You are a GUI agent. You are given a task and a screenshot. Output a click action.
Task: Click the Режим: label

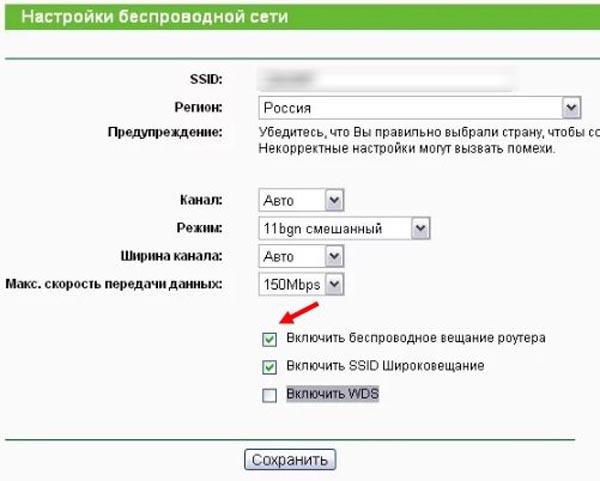tap(200, 228)
